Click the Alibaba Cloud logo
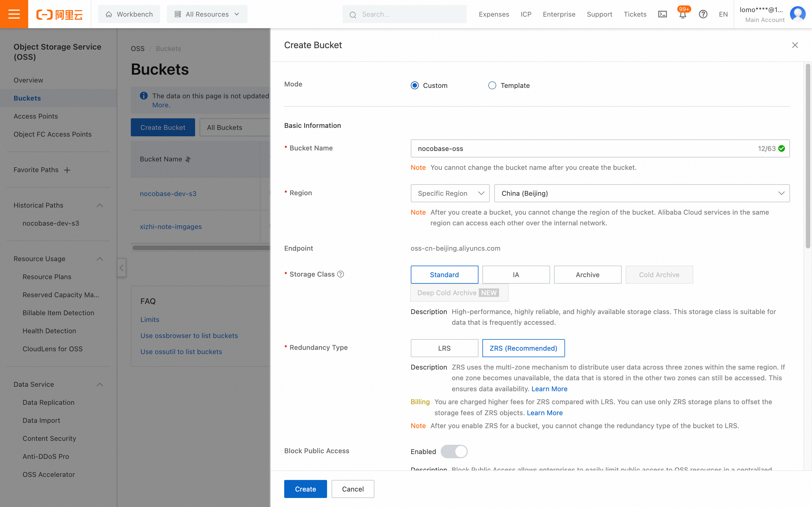Screen dimensions: 812x507 pyautogui.click(x=59, y=14)
